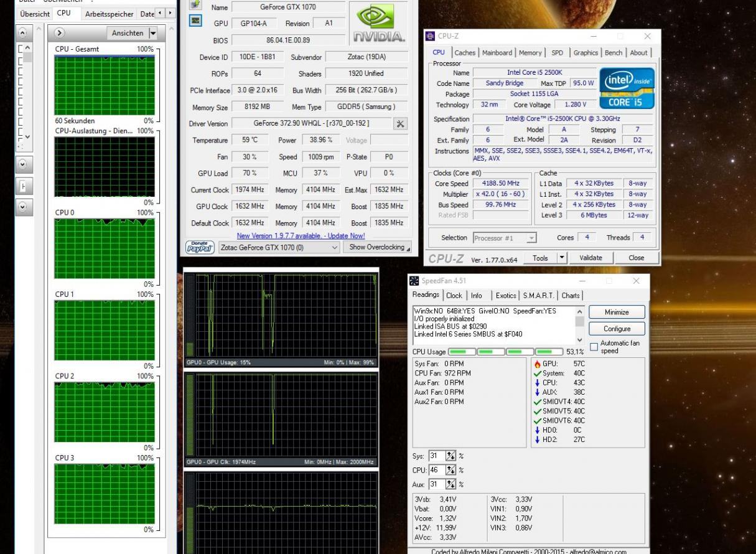
Task: Click the Close button in CPU-Z
Action: (636, 258)
